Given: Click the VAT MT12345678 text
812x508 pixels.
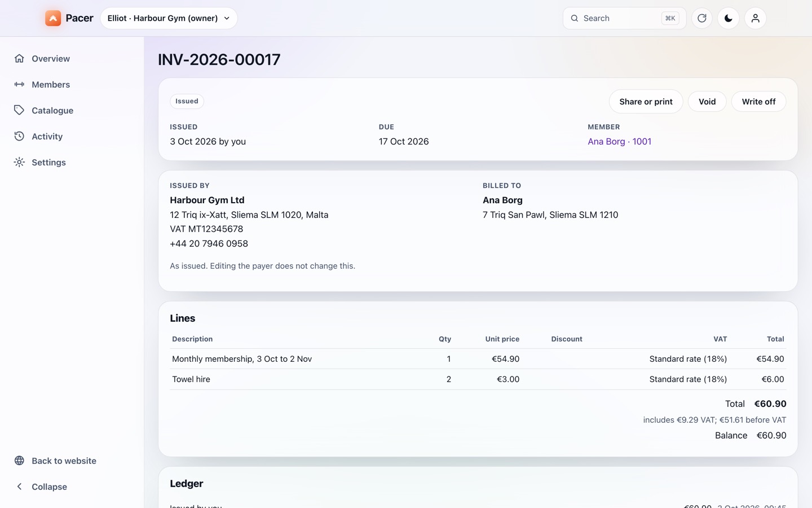Looking at the screenshot, I should point(206,229).
